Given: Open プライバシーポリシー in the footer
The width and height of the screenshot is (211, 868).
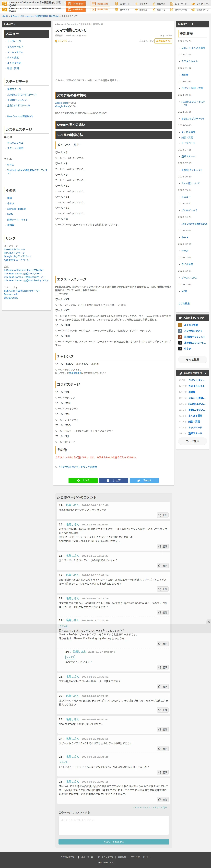Looking at the screenshot, I should pyautogui.click(x=141, y=857).
